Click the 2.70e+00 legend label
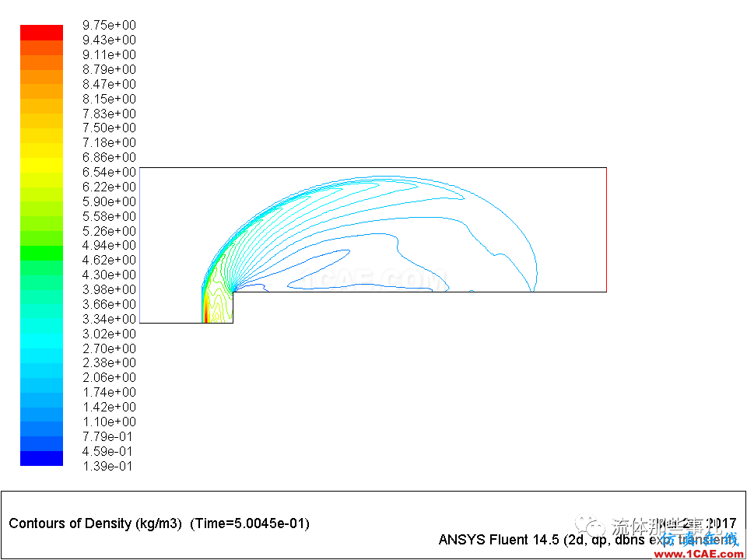 (x=109, y=348)
